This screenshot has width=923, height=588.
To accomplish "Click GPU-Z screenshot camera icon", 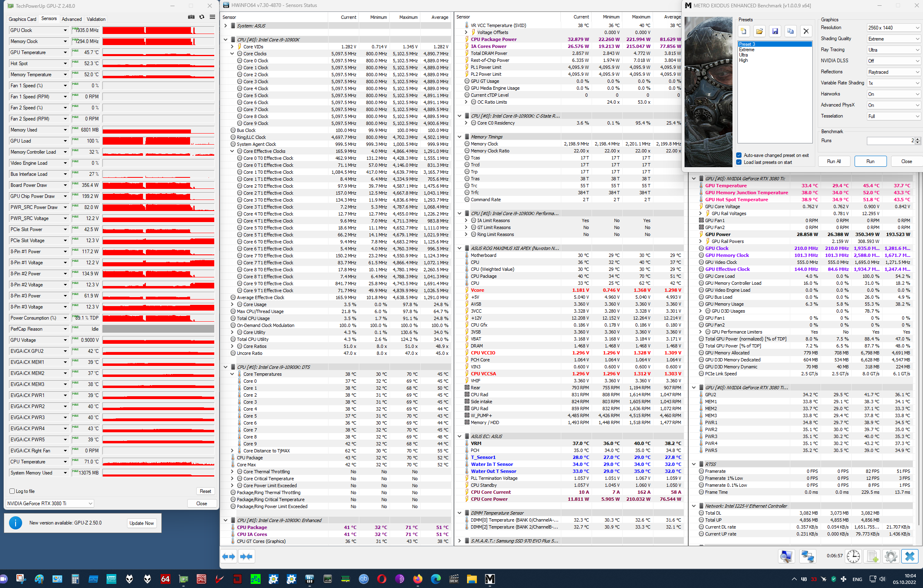I will [x=191, y=17].
